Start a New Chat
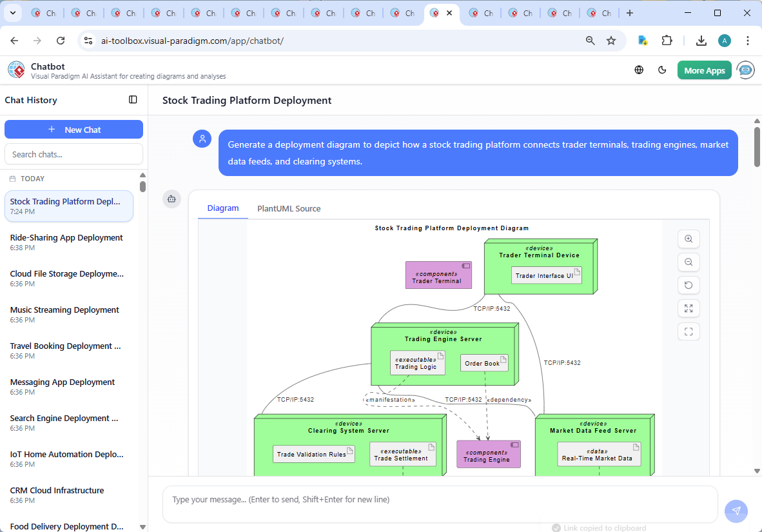 click(73, 129)
